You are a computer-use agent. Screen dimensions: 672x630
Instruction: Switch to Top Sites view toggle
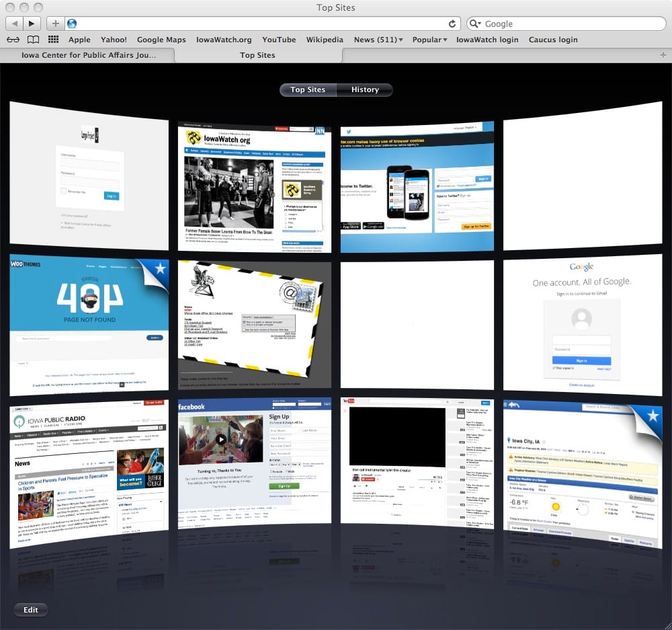point(308,89)
